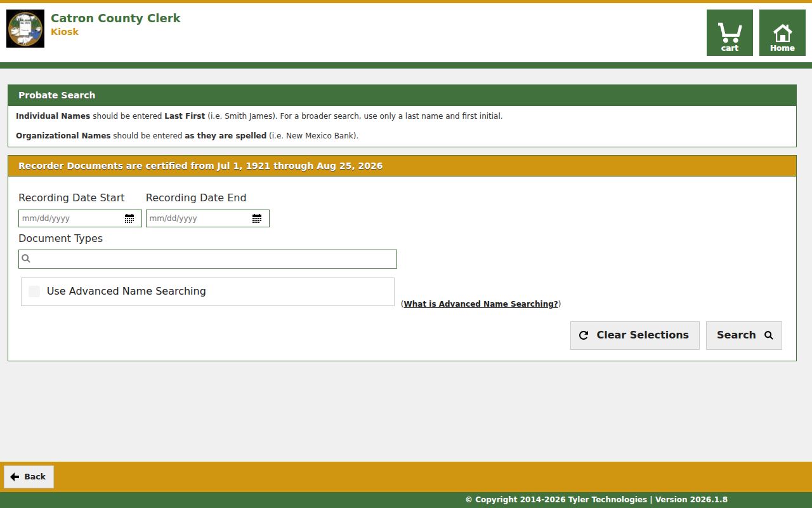
Task: Click the magnifier icon in Document Types
Action: click(26, 258)
